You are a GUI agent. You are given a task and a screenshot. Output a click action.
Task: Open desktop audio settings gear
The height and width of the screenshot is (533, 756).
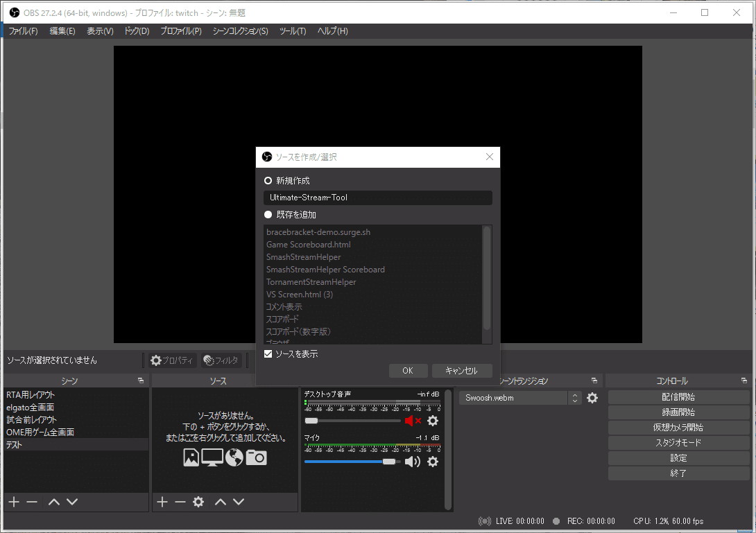coord(433,421)
